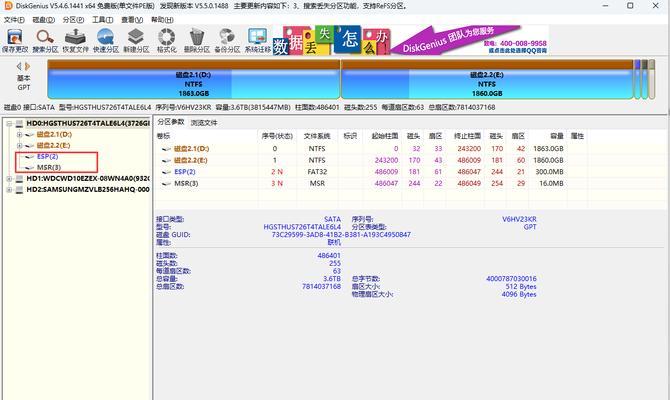Click the DiskGenius data recovery banner ad
The height and width of the screenshot is (400, 670).
pyautogui.click(x=410, y=40)
